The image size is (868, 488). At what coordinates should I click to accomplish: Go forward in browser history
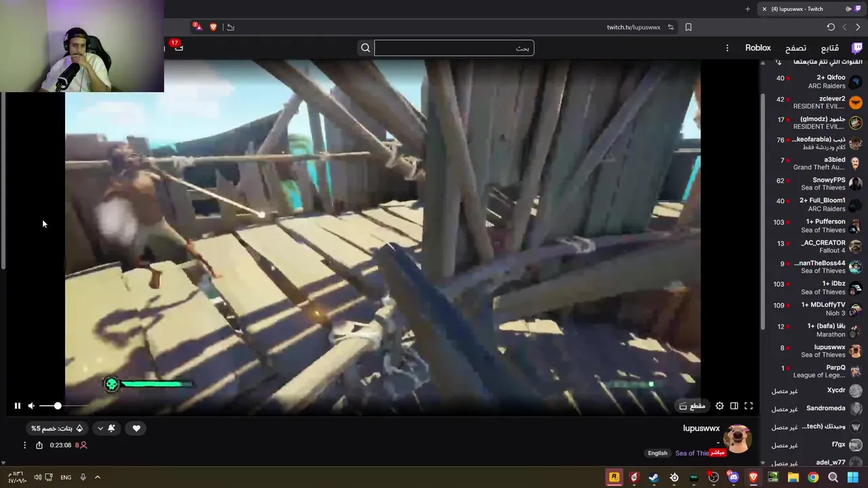tap(844, 27)
